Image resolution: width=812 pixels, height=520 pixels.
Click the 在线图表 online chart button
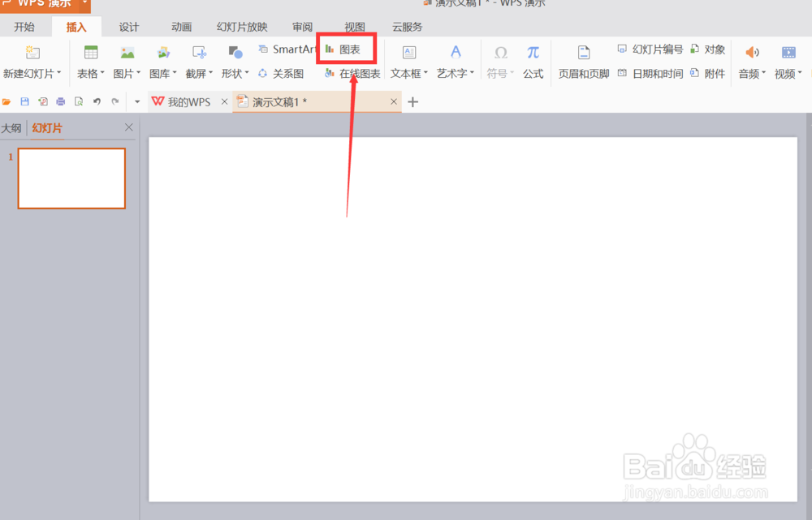pos(352,74)
